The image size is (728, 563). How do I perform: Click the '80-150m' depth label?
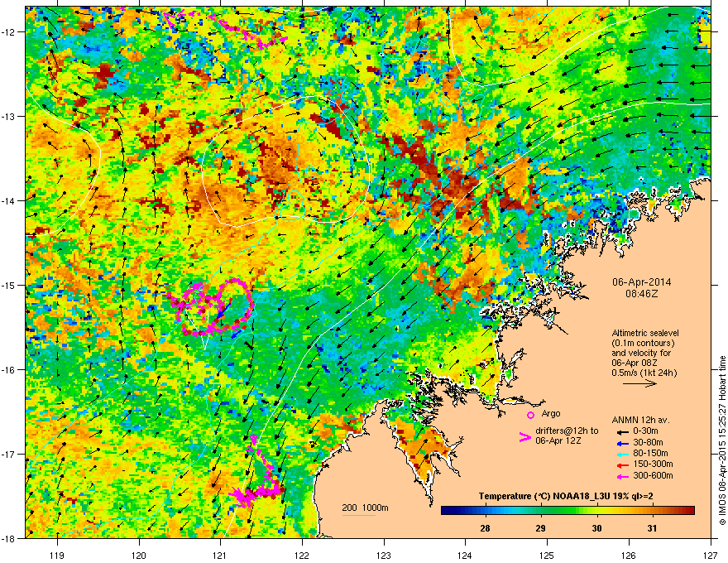[x=650, y=454]
